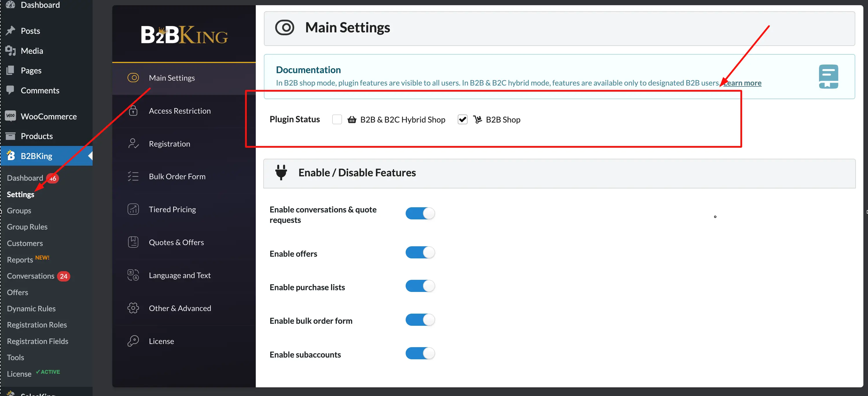The image size is (868, 396).
Task: Click the Documentation book icon
Action: 829,76
